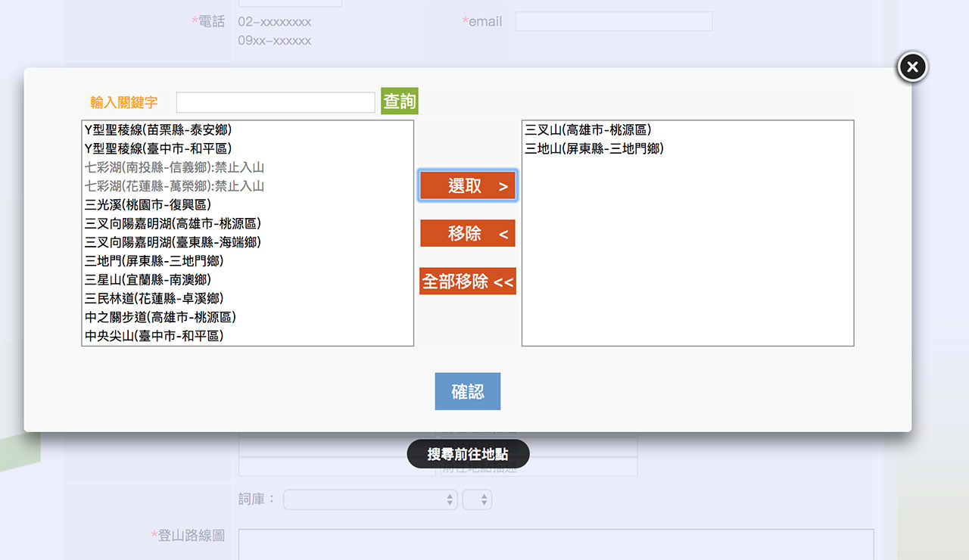Select Y型聖稜線(苗栗縣-泰安鄉) in the list
Image resolution: width=969 pixels, height=560 pixels.
pos(157,130)
